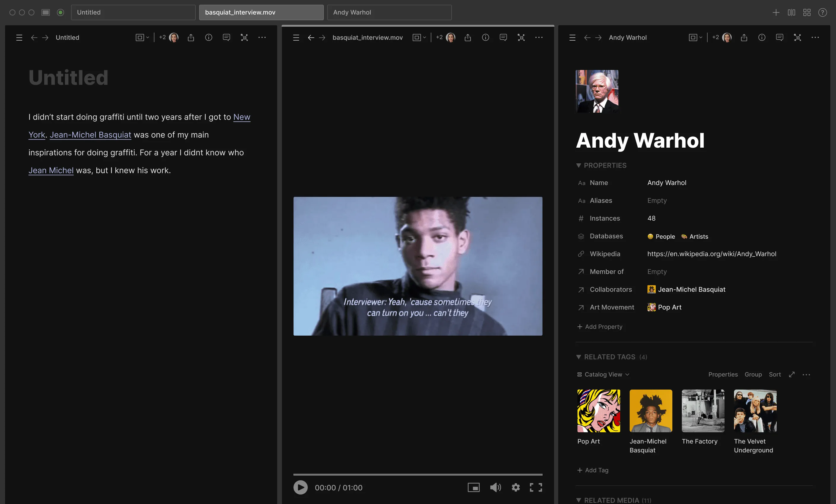Share the Andy Warhol page
836x504 pixels.
[744, 38]
